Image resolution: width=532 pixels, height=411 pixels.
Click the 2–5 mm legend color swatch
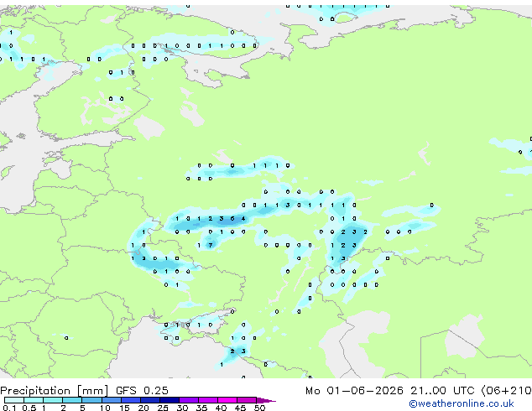tap(72, 400)
